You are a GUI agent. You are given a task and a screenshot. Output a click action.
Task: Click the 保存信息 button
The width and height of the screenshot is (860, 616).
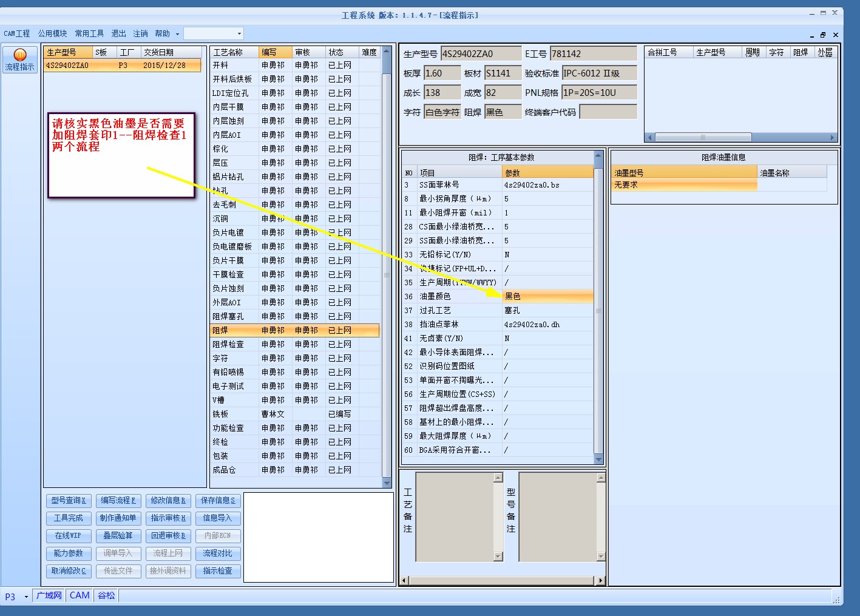point(218,501)
